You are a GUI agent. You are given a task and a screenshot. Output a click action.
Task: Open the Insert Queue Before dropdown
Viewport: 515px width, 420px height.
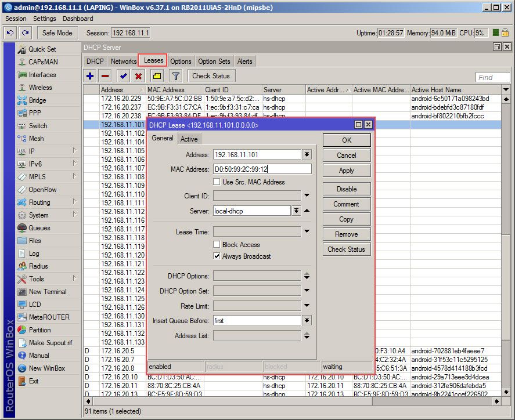308,320
